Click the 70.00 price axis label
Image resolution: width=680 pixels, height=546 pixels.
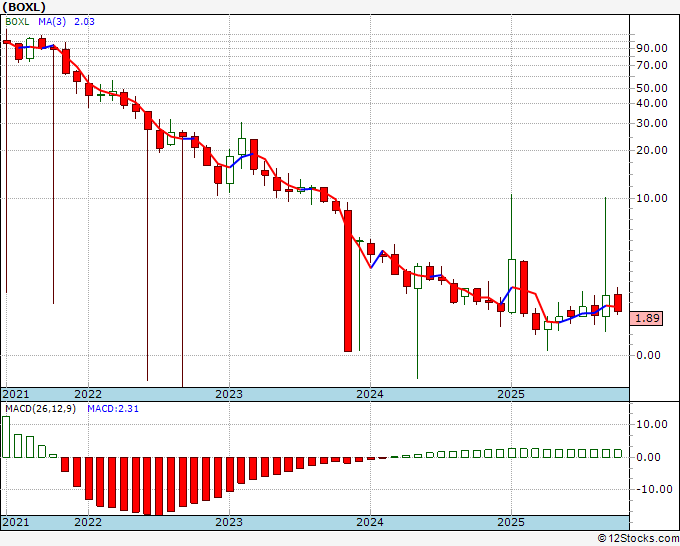point(652,65)
